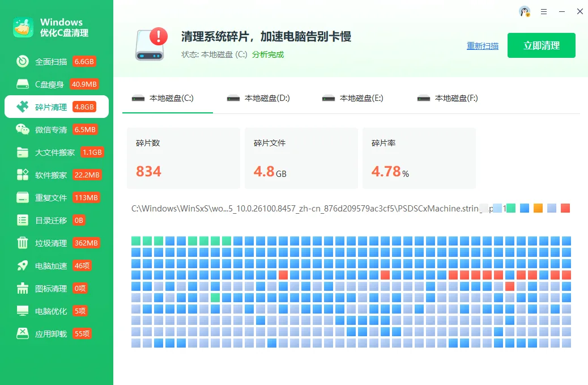Click the 362MB badge on 垃圾清理
Image resolution: width=588 pixels, height=385 pixels.
[x=86, y=243]
